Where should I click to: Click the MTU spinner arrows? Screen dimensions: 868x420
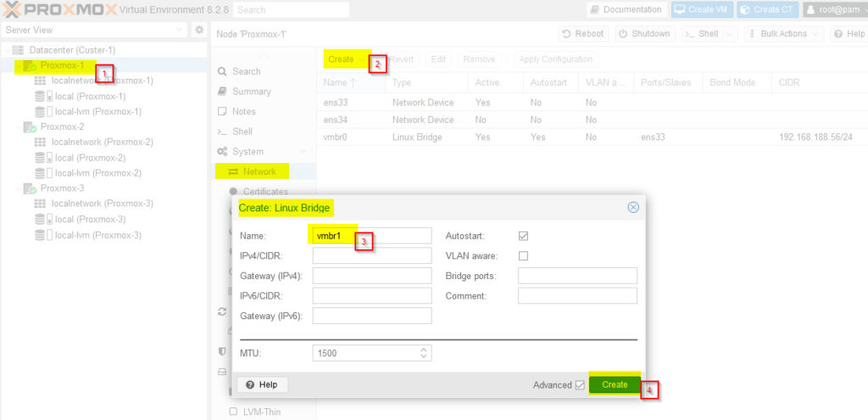(x=424, y=353)
